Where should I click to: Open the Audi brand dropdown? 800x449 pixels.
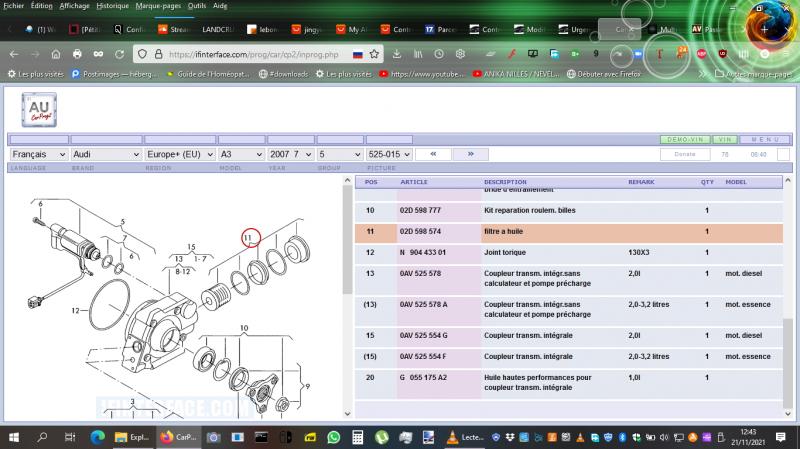[x=106, y=154]
